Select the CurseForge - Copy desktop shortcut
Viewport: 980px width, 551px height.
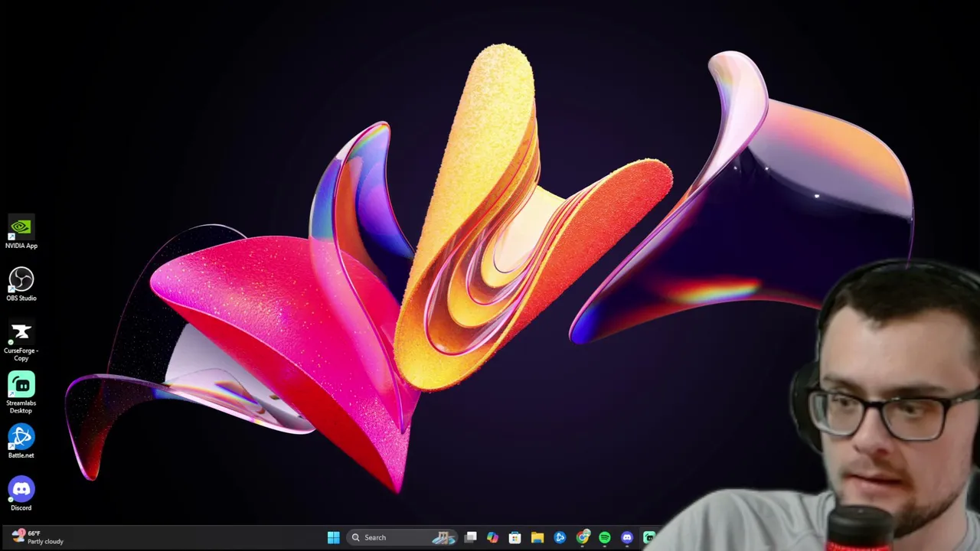[x=21, y=341]
